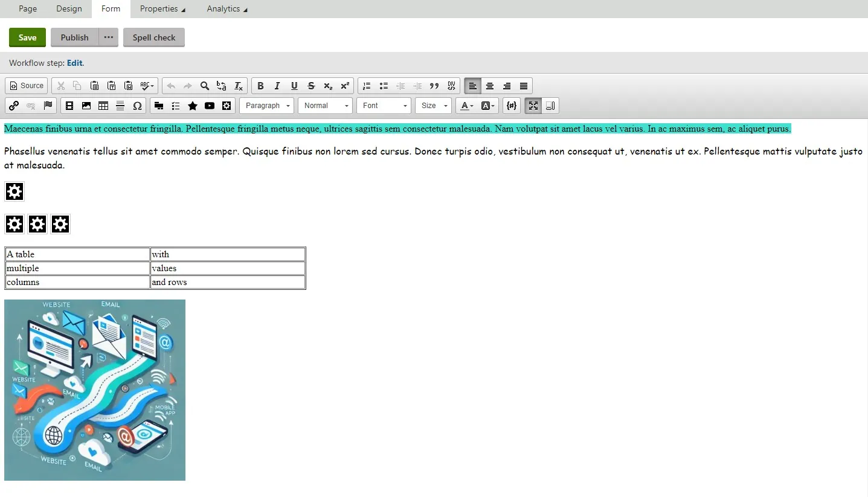Open the Font dropdown
Screen dimensions: 868x497
384,106
